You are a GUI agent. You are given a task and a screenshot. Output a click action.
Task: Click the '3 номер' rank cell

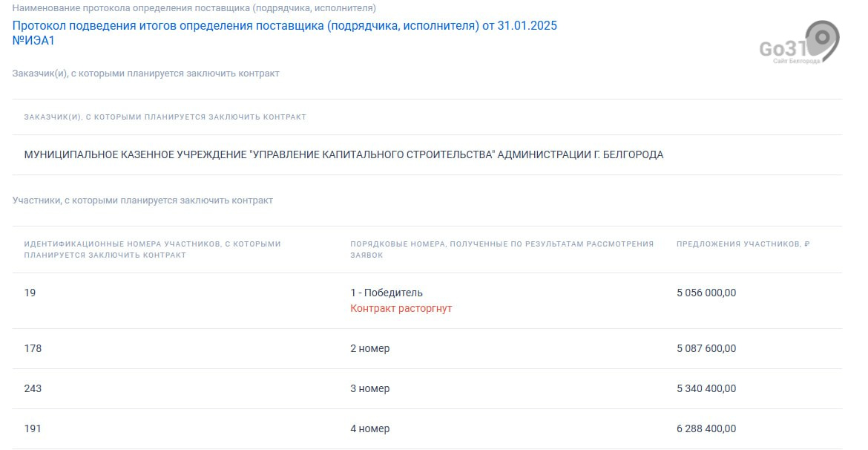369,388
